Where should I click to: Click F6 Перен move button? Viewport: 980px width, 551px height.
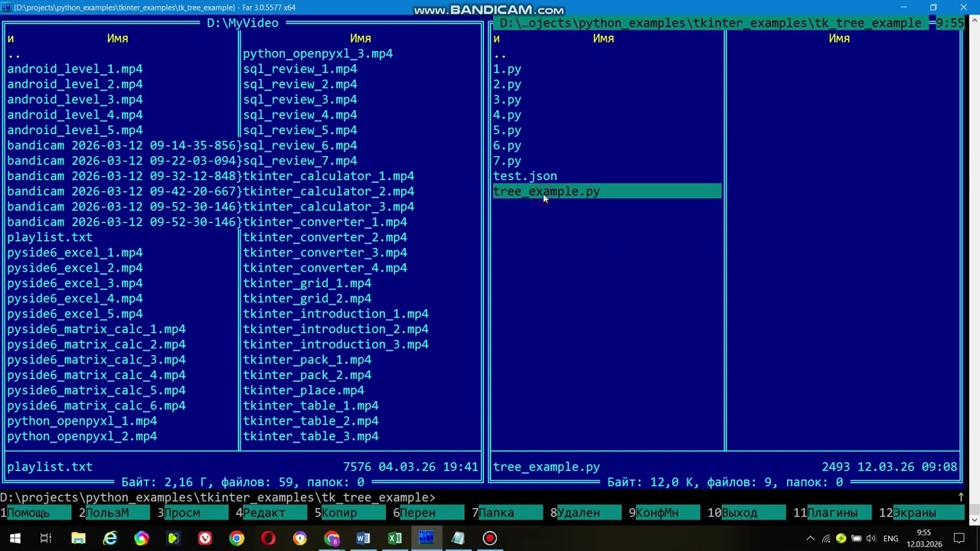(429, 513)
